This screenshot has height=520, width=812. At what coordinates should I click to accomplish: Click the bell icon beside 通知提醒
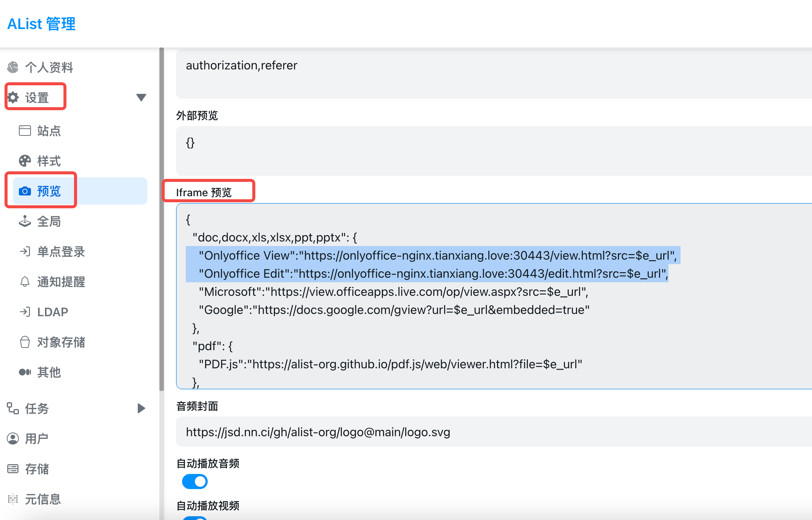pyautogui.click(x=25, y=282)
